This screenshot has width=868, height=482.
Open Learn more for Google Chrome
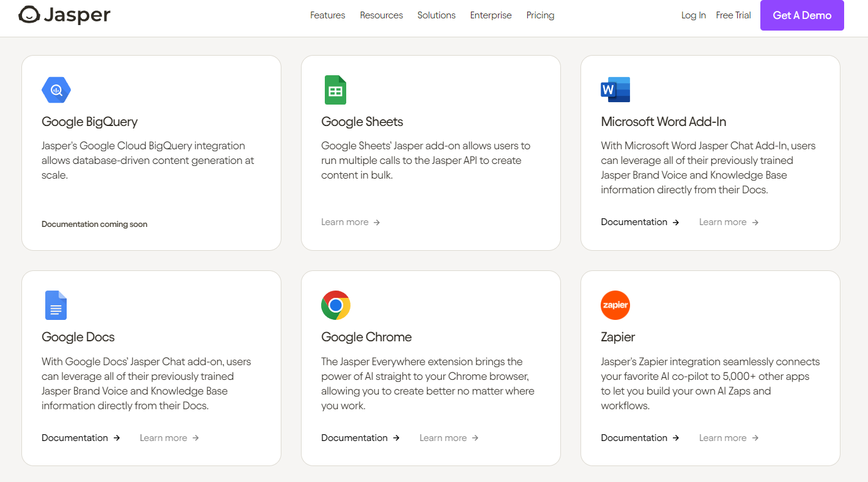[449, 438]
